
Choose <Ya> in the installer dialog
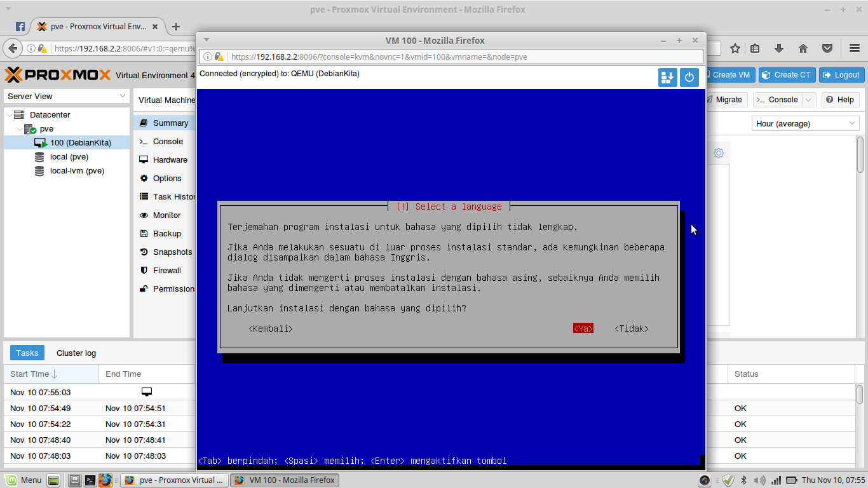click(x=583, y=329)
